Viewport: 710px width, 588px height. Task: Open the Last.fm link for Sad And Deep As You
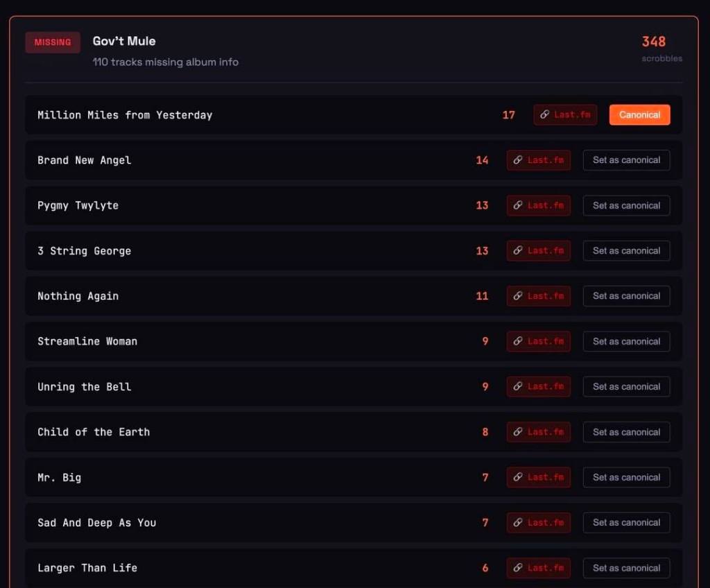[539, 523]
